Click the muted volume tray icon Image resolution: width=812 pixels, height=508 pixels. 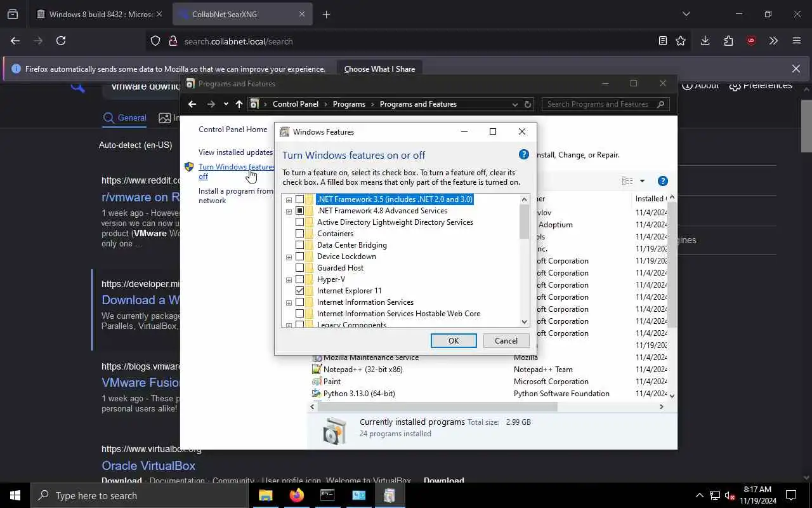point(730,495)
